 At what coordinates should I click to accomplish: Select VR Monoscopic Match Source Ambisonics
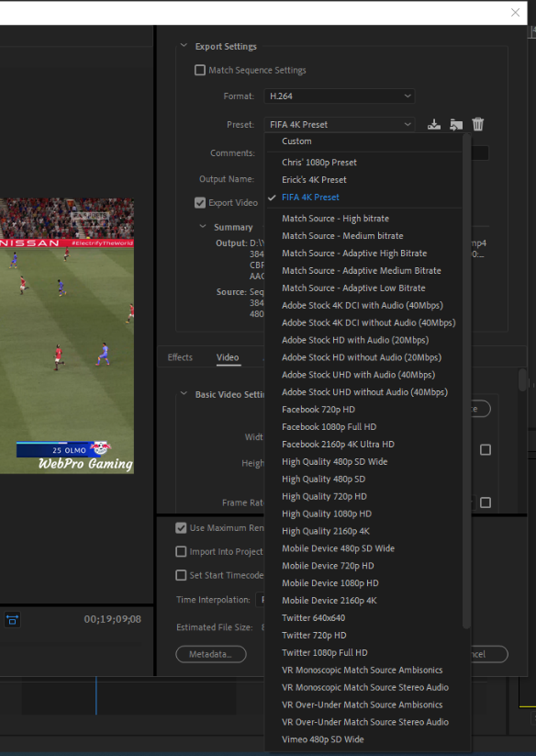point(364,670)
